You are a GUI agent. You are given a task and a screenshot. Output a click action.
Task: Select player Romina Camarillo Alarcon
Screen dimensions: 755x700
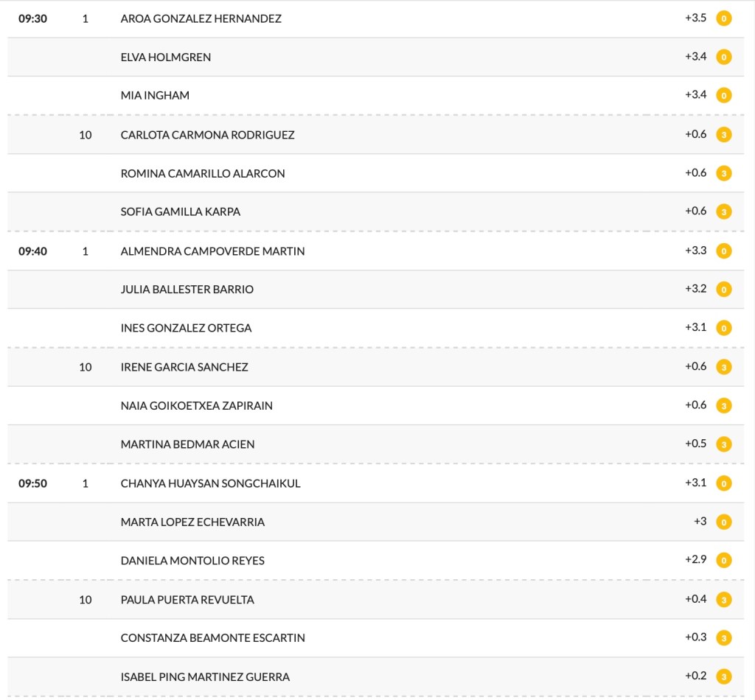click(x=203, y=173)
